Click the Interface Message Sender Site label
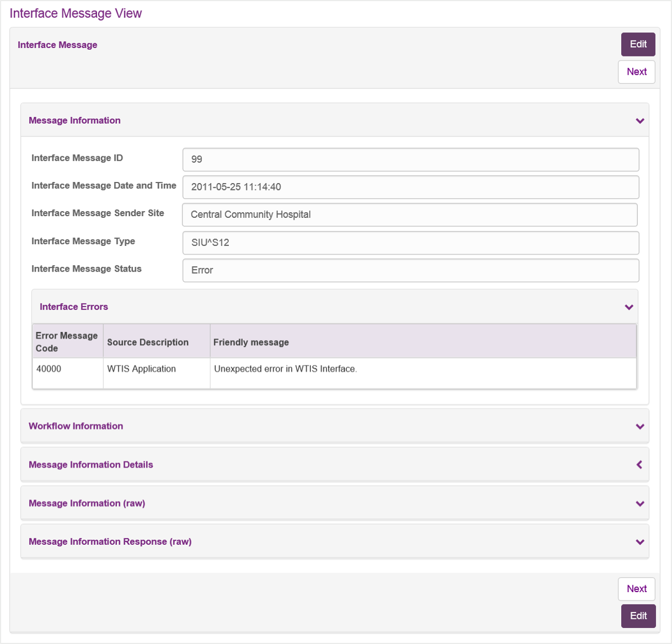This screenshot has height=644, width=672. click(98, 213)
